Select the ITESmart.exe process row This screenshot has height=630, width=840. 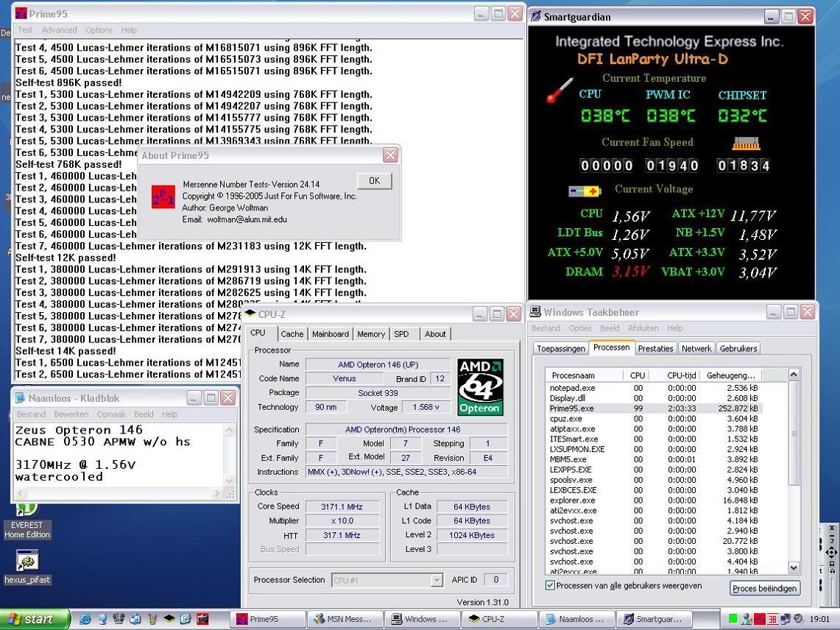click(654, 439)
